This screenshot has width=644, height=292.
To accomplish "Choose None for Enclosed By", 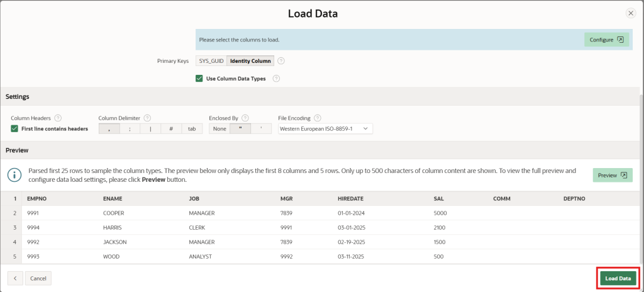I will point(219,129).
